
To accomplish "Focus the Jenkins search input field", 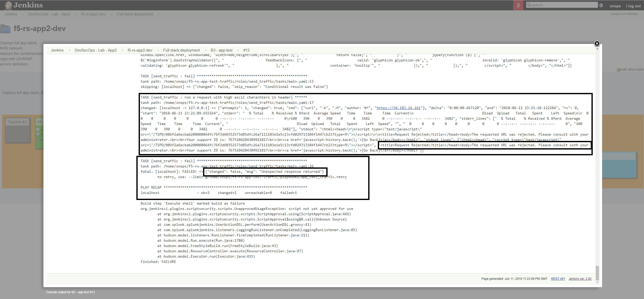I will [562, 5].
